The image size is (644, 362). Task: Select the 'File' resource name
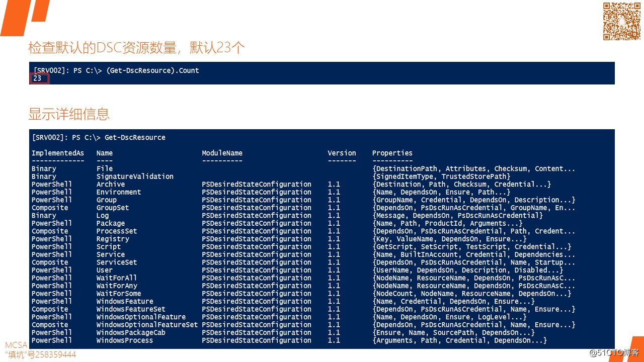[105, 168]
